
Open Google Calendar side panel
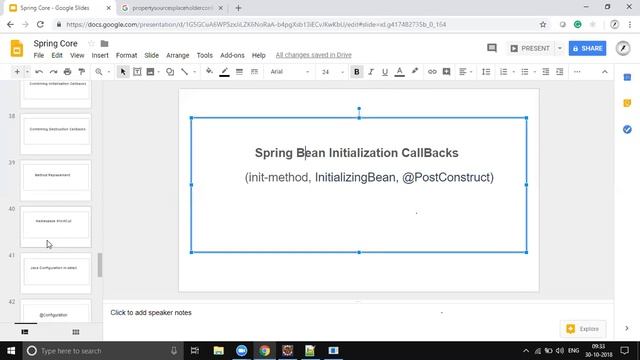[627, 78]
